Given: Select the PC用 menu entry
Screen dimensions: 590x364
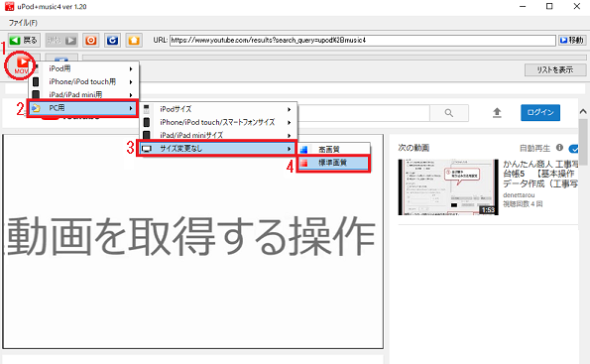Looking at the screenshot, I should point(82,108).
